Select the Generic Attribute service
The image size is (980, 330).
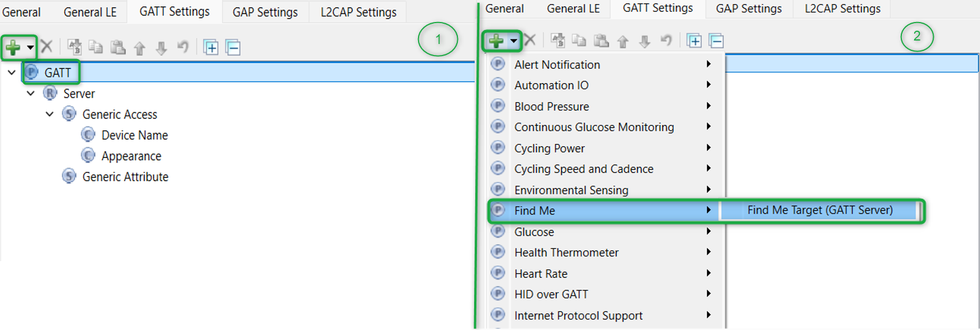(x=125, y=177)
